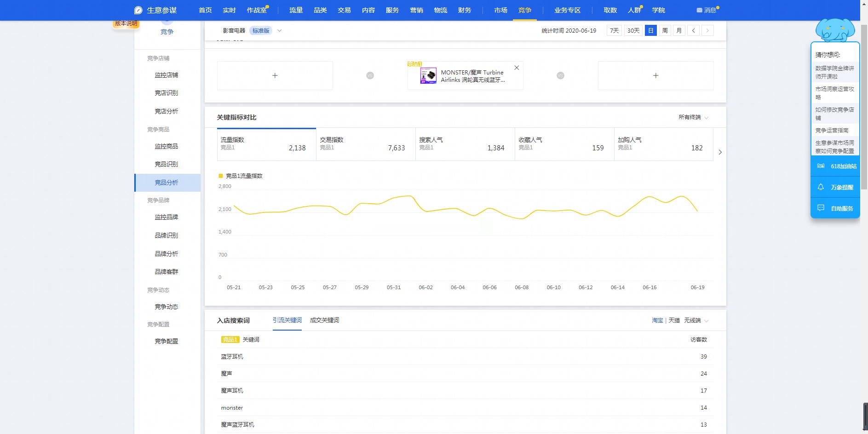The image size is (868, 434).
Task: Switch to the 成交关键词 tab
Action: [324, 320]
